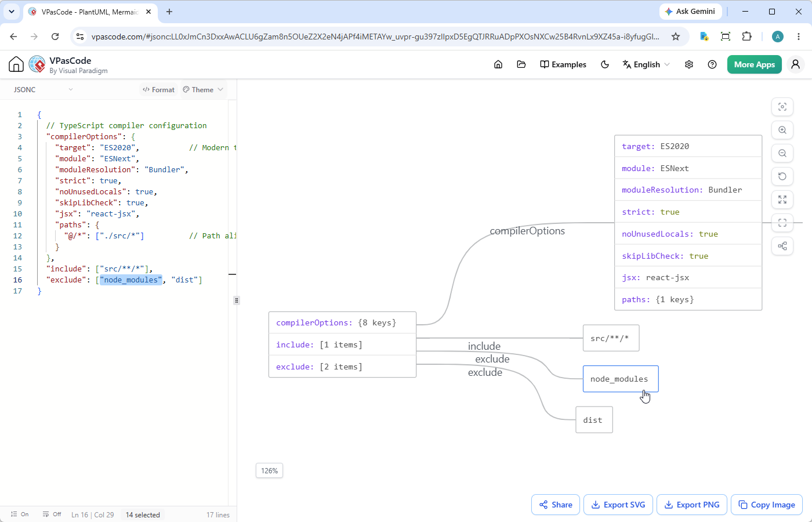Viewport: 812px width, 522px height.
Task: Select the strict: true row
Action: click(x=688, y=212)
